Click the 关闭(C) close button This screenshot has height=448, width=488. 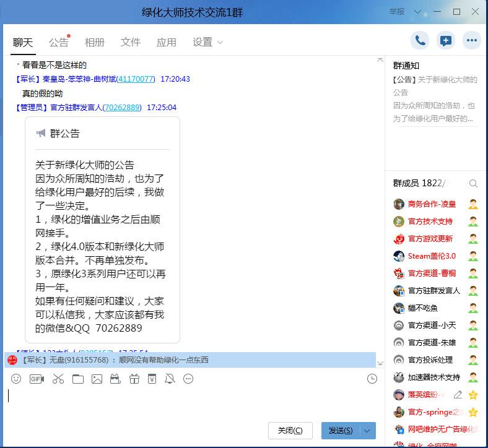(290, 431)
